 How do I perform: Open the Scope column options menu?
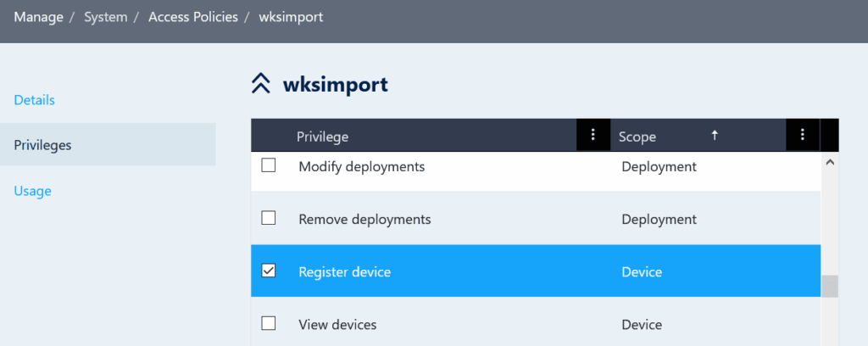click(802, 135)
